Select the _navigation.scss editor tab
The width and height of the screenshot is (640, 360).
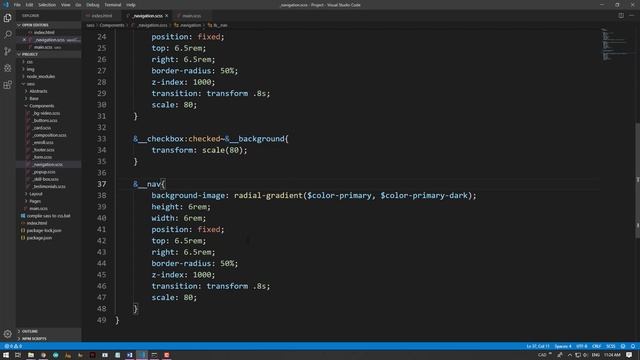pyautogui.click(x=148, y=16)
